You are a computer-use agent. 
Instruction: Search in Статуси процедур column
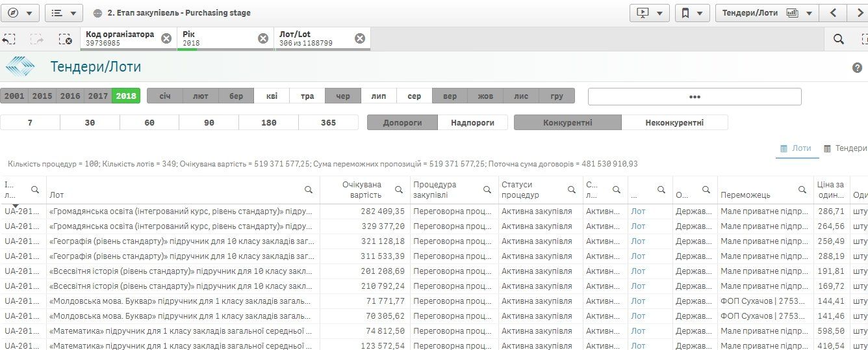point(572,190)
